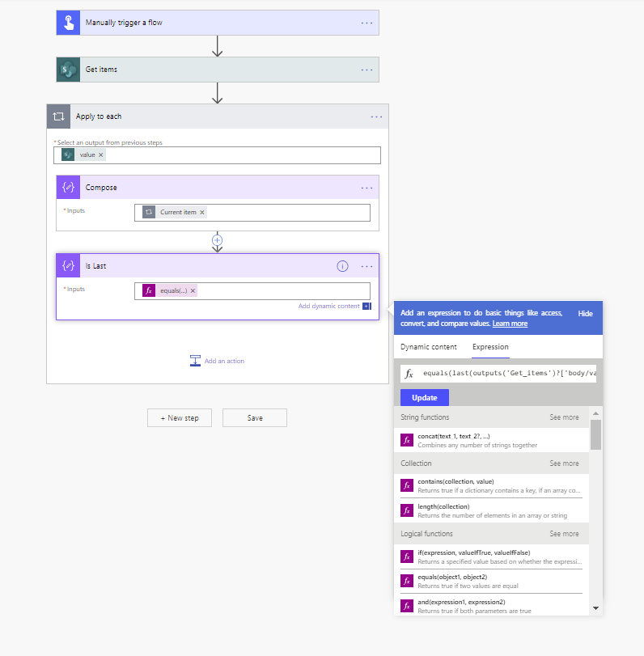Screen dimensions: 644x656
Task: Click the Select an output input field
Action: click(x=217, y=155)
